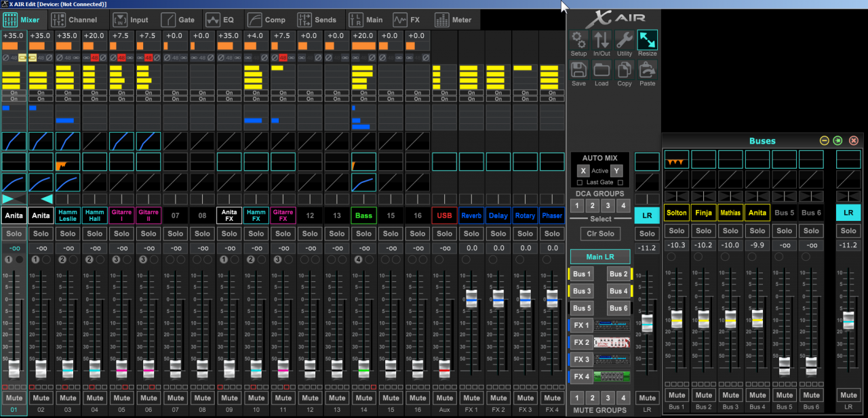The image size is (868, 418).
Task: Toggle Auto Mix X button
Action: [x=583, y=171]
